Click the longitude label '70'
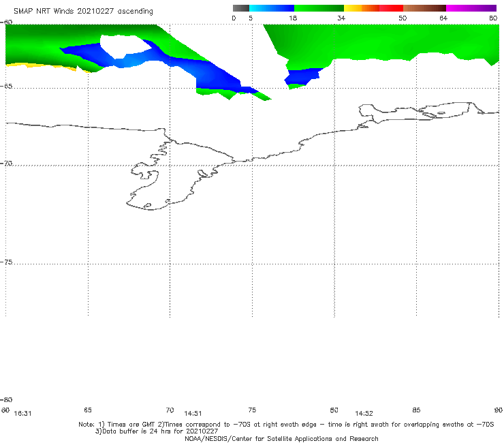The width and height of the screenshot is (504, 443). pos(170,410)
